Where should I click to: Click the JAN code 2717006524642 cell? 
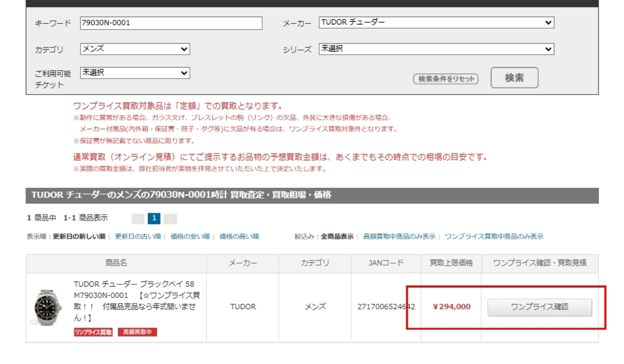point(386,307)
